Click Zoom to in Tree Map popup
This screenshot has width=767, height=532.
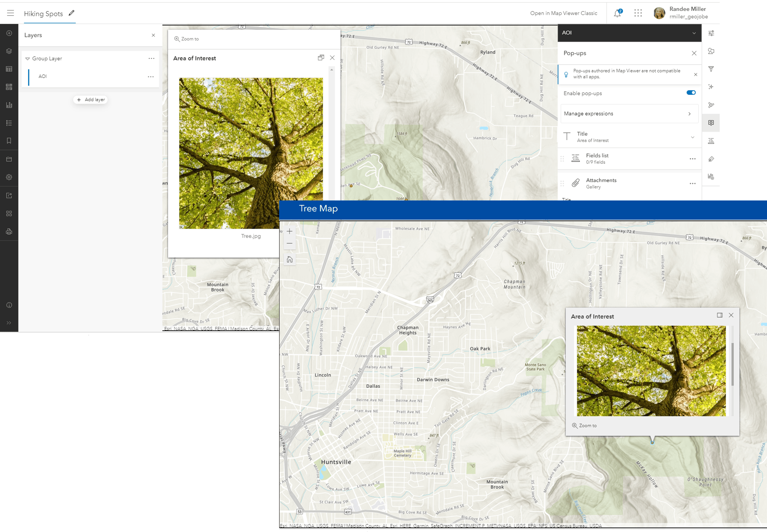584,426
